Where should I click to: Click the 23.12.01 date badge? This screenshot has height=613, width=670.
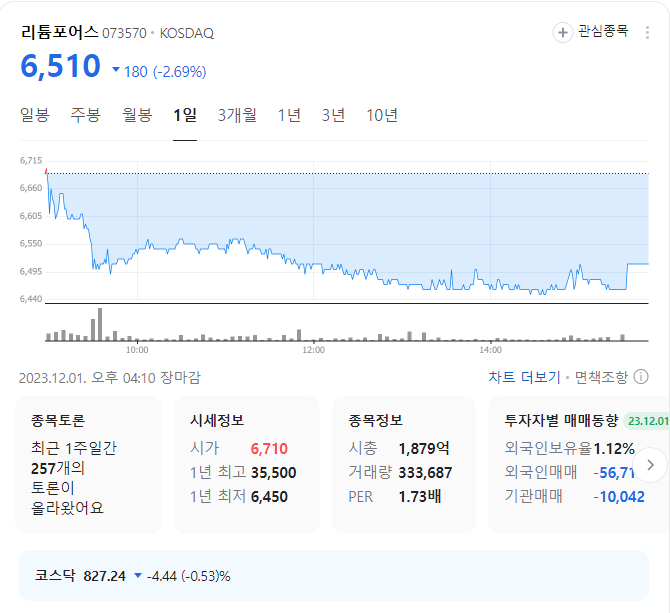tap(647, 421)
